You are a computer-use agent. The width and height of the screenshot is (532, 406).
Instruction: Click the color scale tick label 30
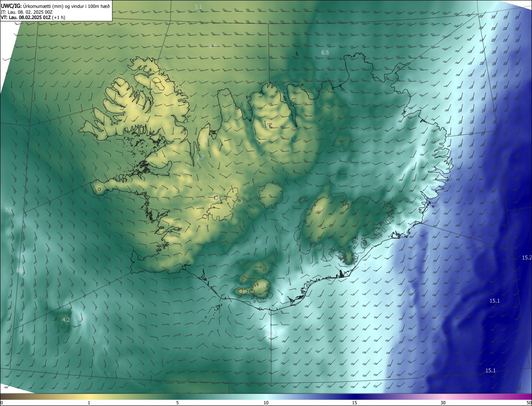(x=443, y=403)
